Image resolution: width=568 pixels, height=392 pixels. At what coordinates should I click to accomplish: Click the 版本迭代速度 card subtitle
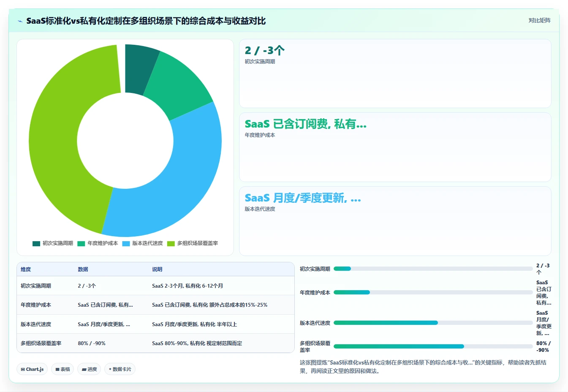260,209
